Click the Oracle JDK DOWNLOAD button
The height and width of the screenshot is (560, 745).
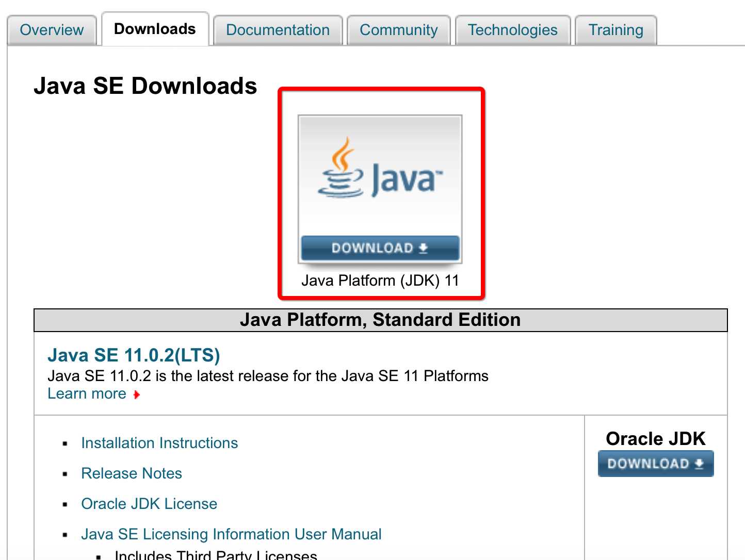[656, 464]
